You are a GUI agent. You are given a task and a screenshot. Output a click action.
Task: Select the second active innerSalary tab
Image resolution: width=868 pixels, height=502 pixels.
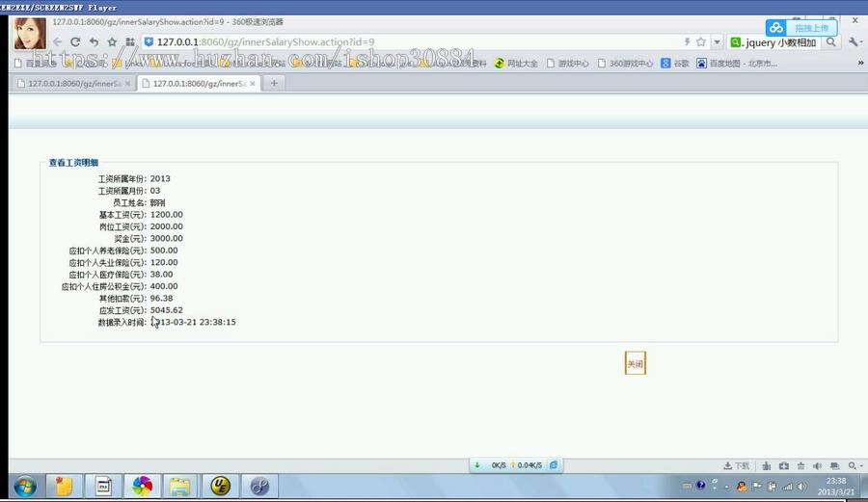pos(198,84)
